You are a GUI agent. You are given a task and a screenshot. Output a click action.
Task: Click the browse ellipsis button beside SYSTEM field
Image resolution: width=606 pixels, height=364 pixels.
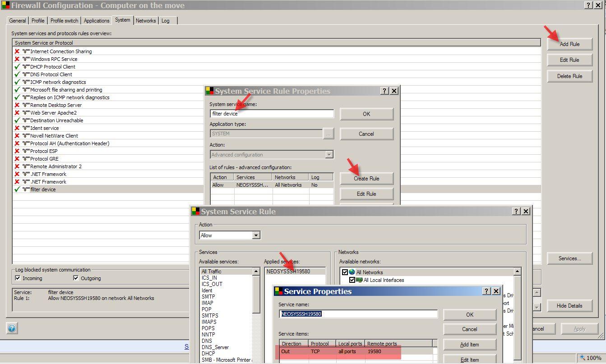coord(328,134)
